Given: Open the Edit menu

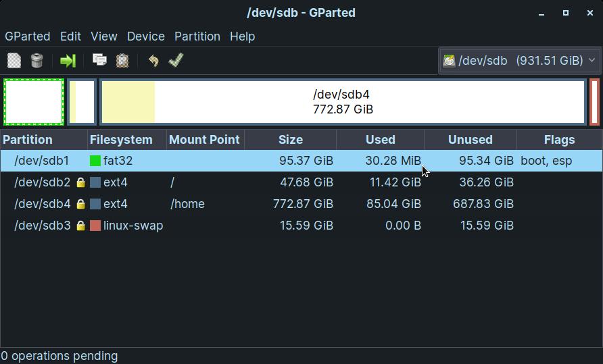Looking at the screenshot, I should (70, 36).
